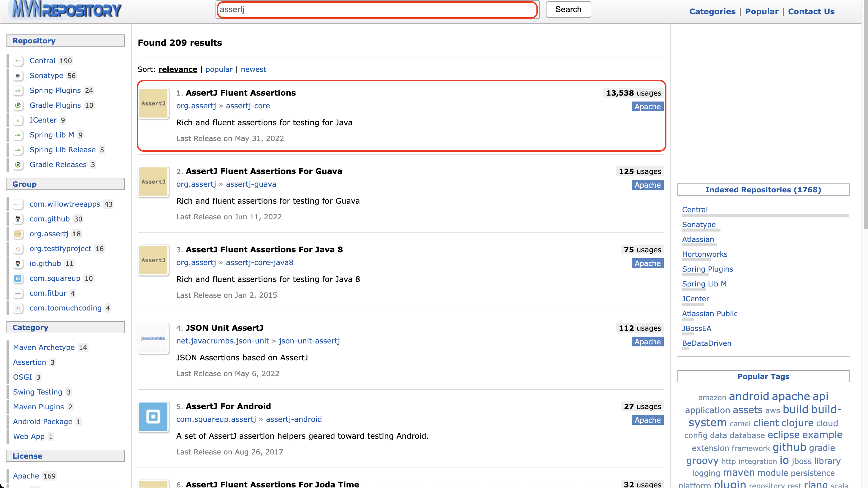Viewport: 868px width, 488px height.
Task: Sort results by popular
Action: click(x=219, y=69)
